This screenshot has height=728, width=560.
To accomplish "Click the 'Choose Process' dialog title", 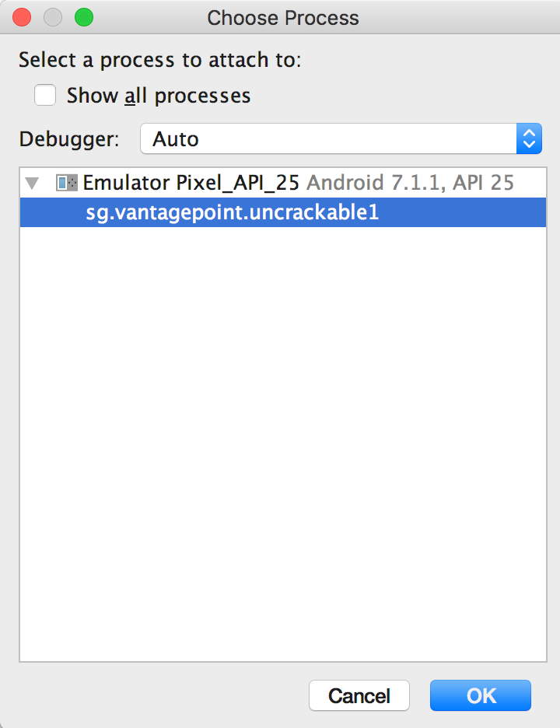I will (x=283, y=17).
